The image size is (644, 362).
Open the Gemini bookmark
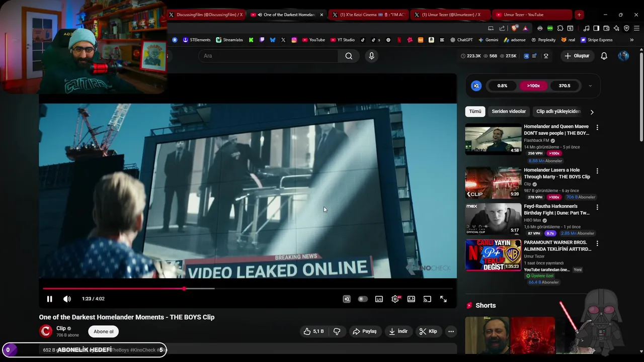coord(489,40)
